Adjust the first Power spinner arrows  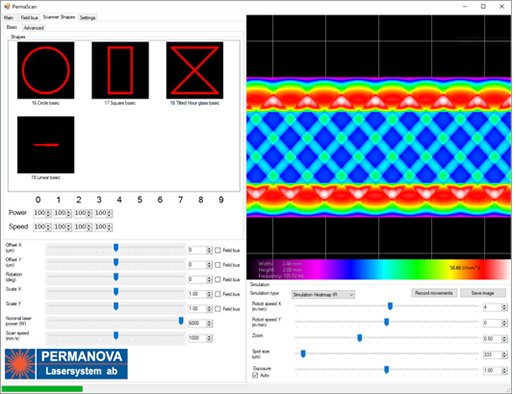[48, 213]
